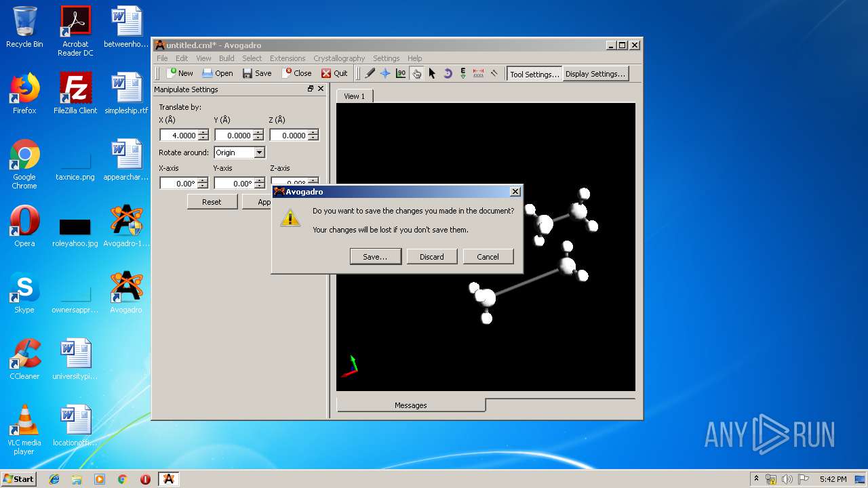Click Internet Explorer in the taskbar
Viewport: 868px width, 488px height.
(x=54, y=479)
